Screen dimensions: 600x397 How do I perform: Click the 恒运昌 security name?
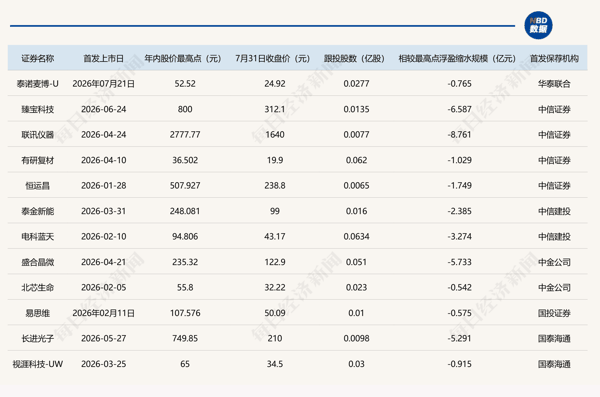(38, 186)
